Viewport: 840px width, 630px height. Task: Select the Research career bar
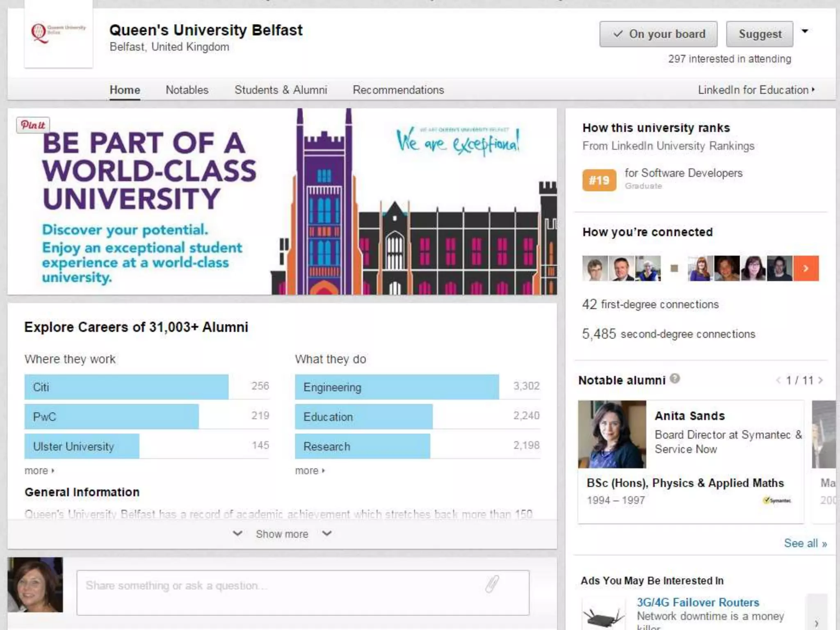point(363,446)
